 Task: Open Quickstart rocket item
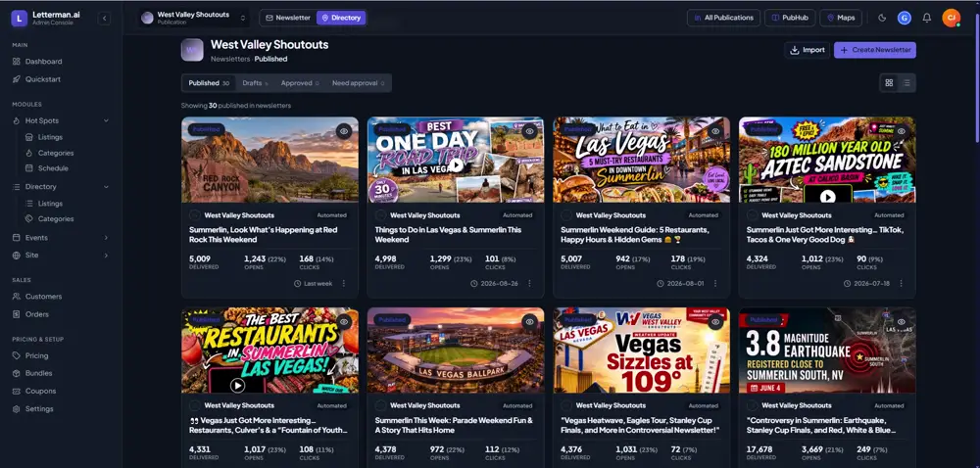click(43, 79)
